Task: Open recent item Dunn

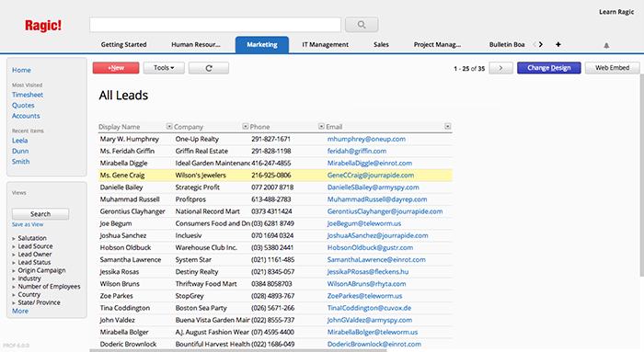Action: tap(20, 151)
